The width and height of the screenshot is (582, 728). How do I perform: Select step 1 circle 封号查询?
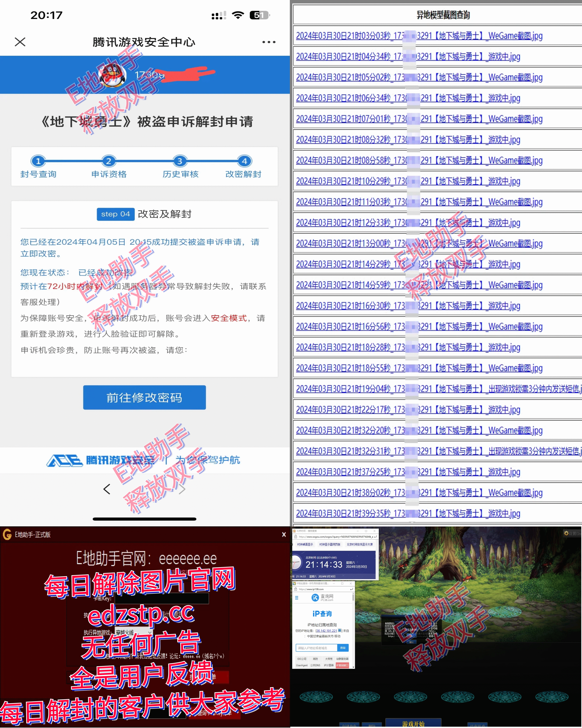tap(38, 161)
